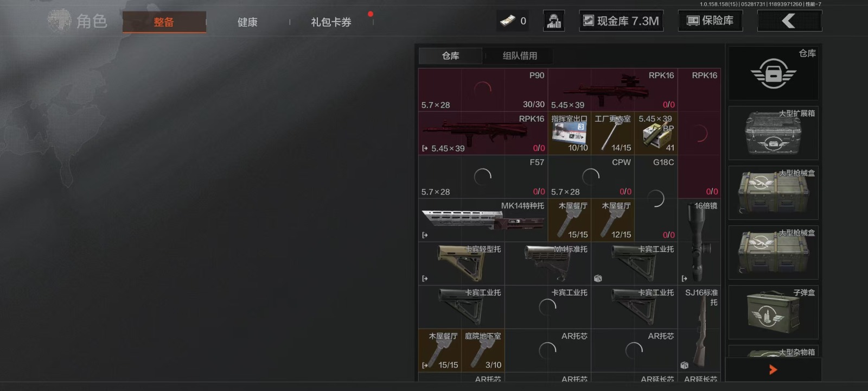The width and height of the screenshot is (868, 391).
Task: Click the M4标准托 stock item
Action: [x=548, y=264]
